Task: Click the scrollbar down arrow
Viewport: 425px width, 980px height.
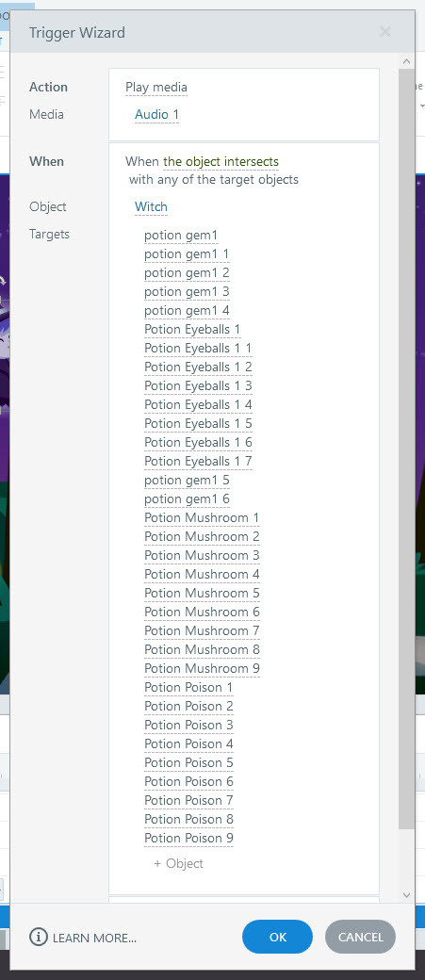Action: (x=407, y=895)
